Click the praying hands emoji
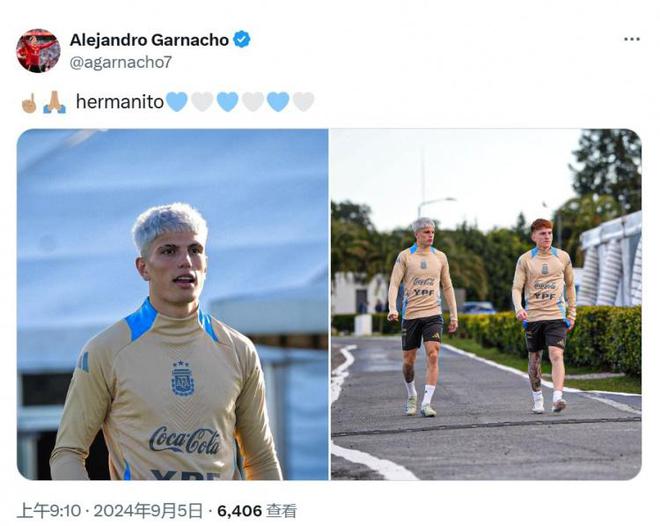The width and height of the screenshot is (660, 526). (x=55, y=102)
